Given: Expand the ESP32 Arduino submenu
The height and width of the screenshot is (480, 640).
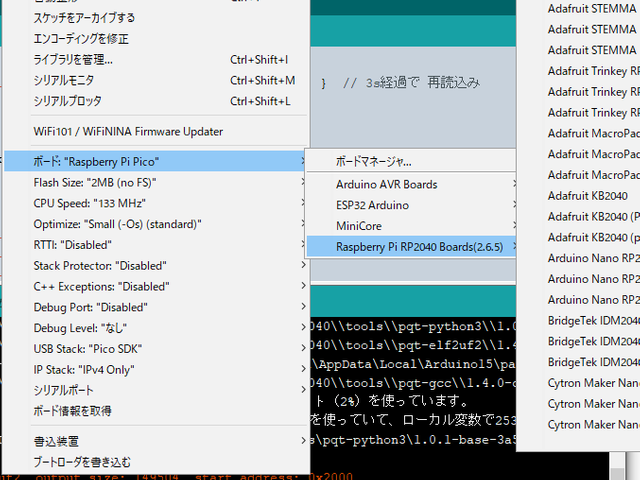Looking at the screenshot, I should point(372,205).
